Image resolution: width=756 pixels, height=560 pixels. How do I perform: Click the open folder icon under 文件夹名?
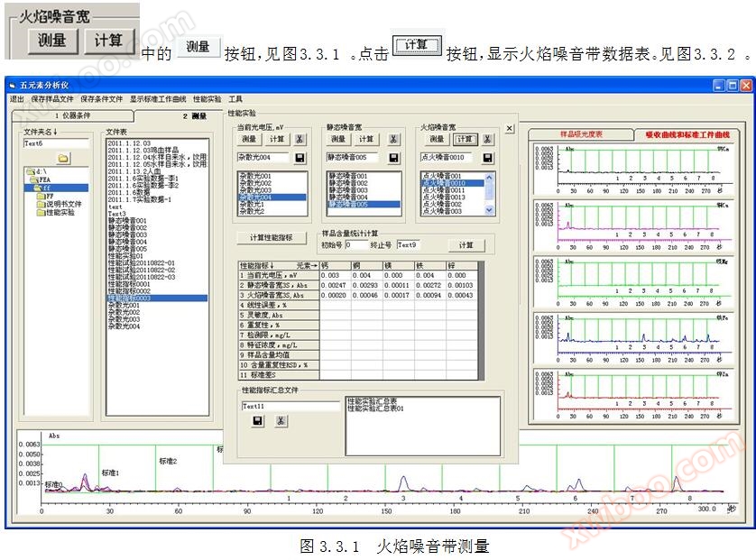[63, 158]
